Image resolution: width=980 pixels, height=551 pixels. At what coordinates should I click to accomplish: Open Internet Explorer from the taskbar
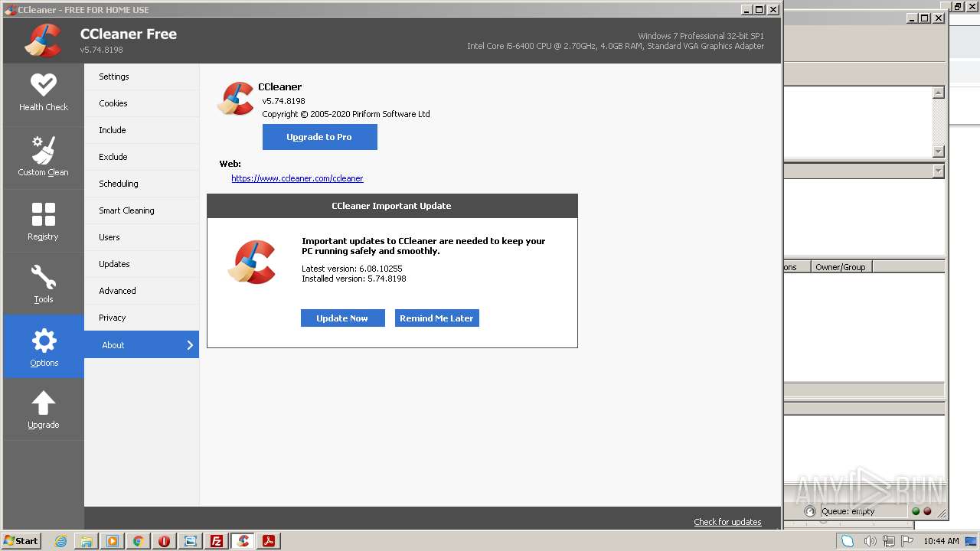coord(60,541)
